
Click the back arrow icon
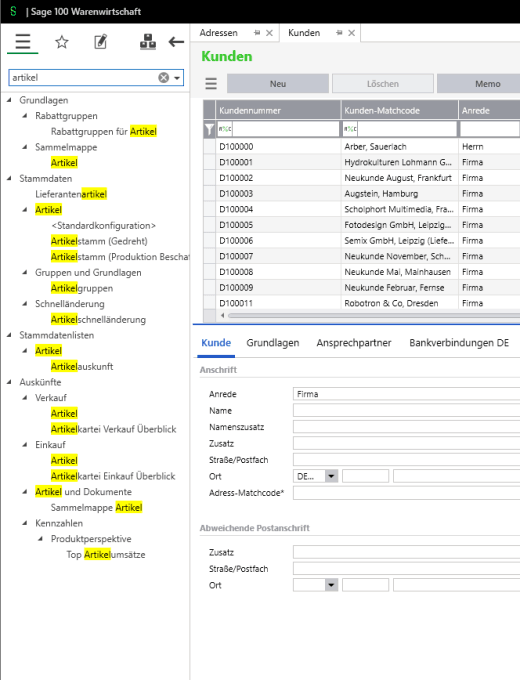176,42
